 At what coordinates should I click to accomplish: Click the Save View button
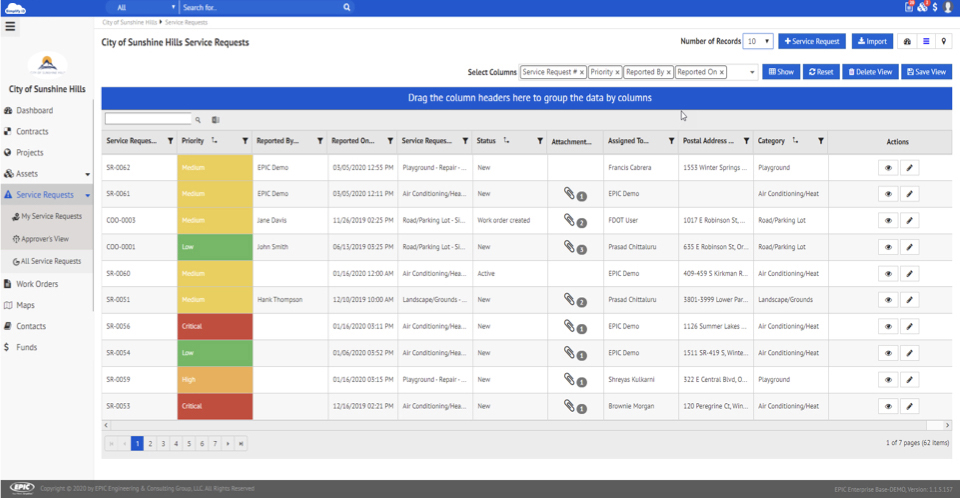[926, 72]
